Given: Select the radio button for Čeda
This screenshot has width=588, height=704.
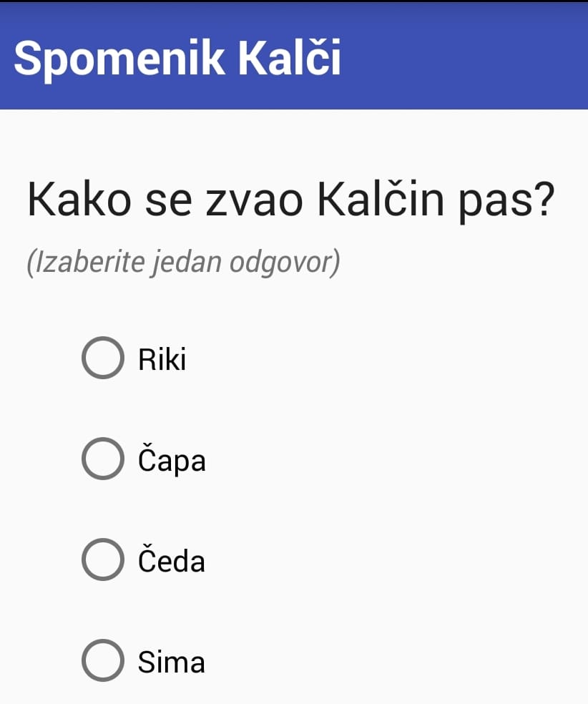Looking at the screenshot, I should (x=102, y=561).
